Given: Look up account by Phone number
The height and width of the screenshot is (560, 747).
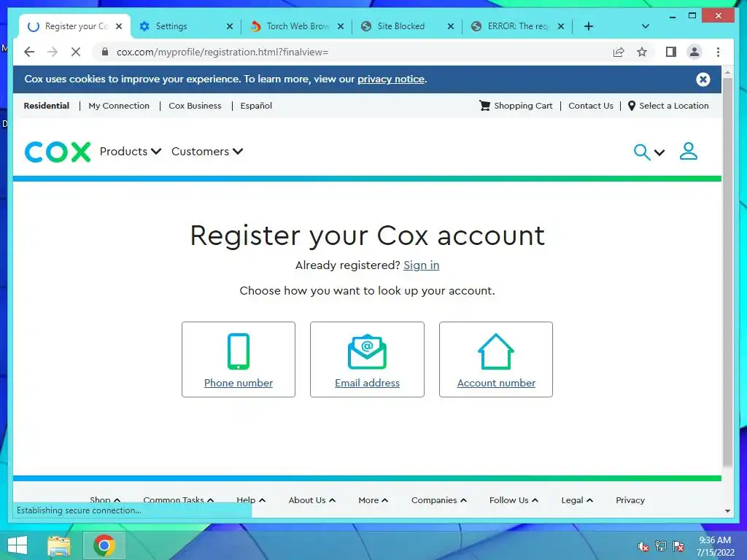Looking at the screenshot, I should coord(239,359).
